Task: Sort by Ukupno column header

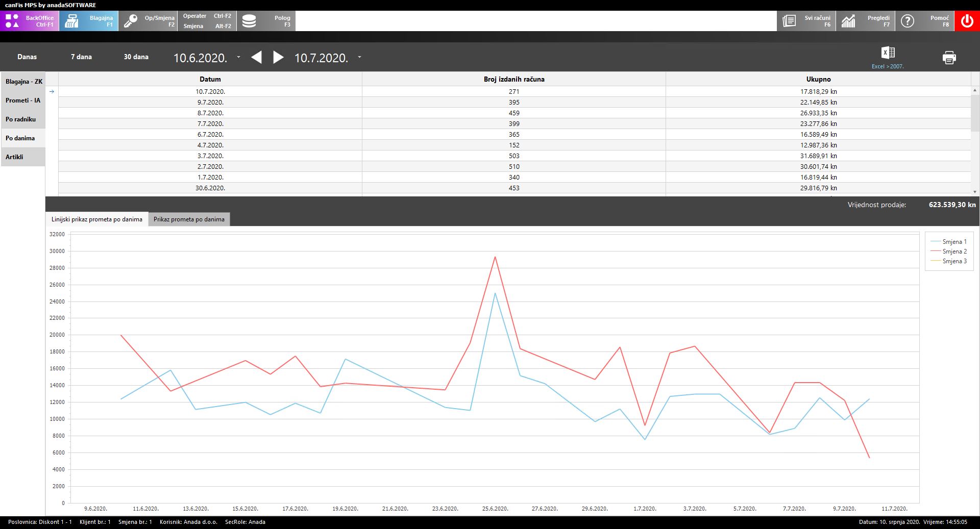Action: pos(818,79)
